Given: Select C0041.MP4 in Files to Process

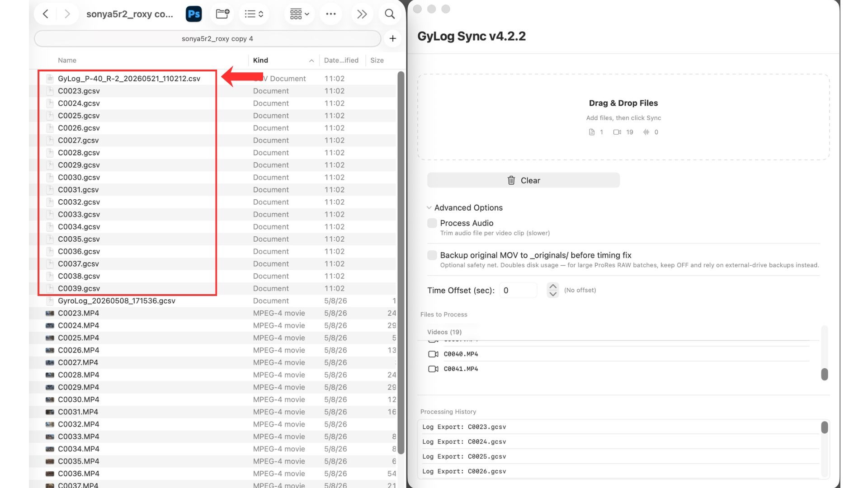Looking at the screenshot, I should pyautogui.click(x=618, y=369).
